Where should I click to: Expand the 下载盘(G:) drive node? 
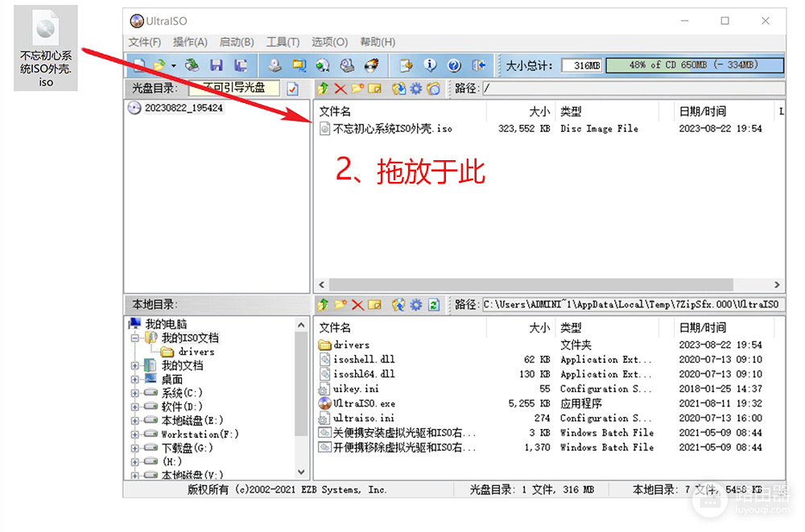pyautogui.click(x=135, y=448)
